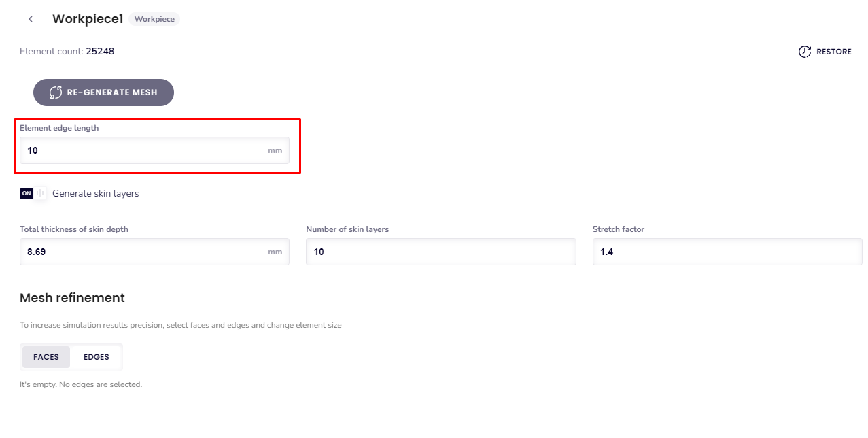The width and height of the screenshot is (868, 438).
Task: Click the Total thickness of skin depth field
Action: tap(143, 252)
